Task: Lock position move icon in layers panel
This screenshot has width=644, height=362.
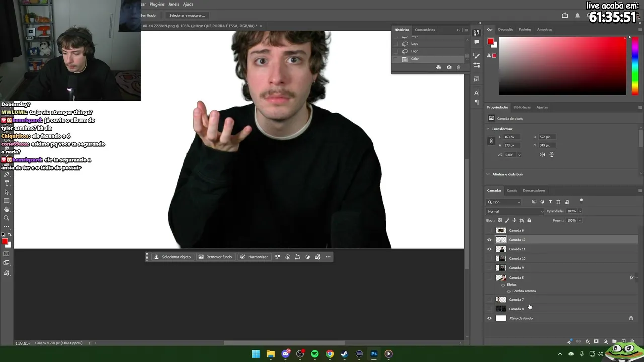Action: (514, 220)
